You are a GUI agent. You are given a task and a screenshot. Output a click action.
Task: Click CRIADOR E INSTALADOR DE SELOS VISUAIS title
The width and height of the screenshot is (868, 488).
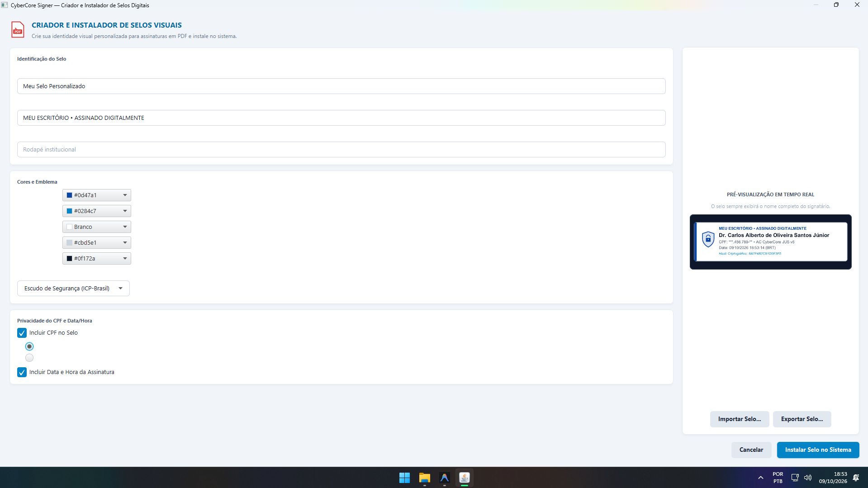[107, 25]
